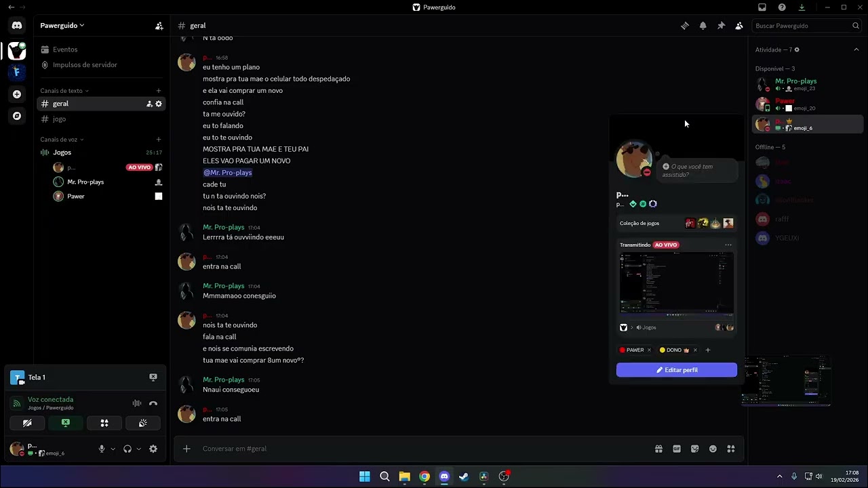
Task: Click the Voz conectada status text
Action: coord(50,400)
